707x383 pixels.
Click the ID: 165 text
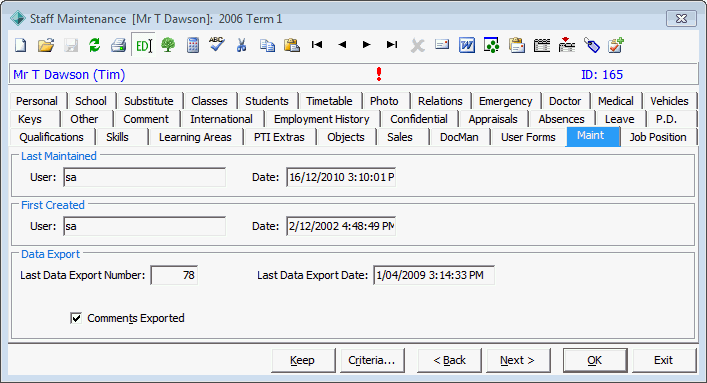tap(602, 74)
